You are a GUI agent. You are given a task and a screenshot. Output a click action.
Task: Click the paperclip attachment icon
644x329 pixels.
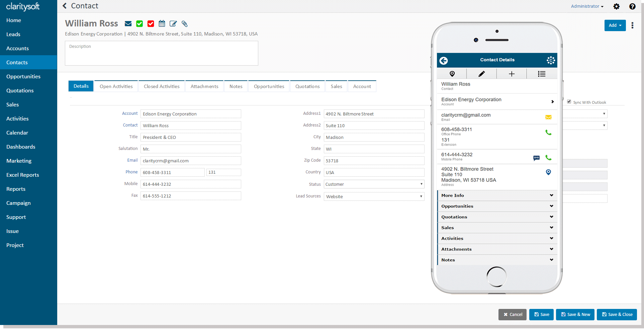pos(184,24)
